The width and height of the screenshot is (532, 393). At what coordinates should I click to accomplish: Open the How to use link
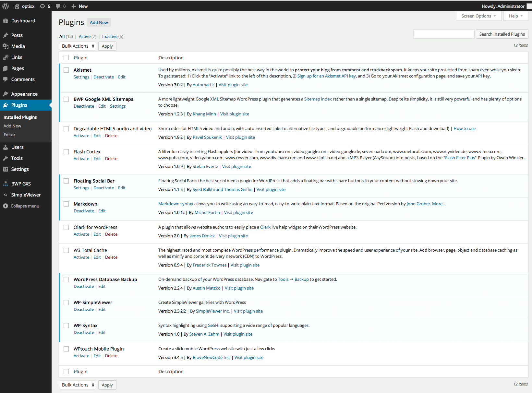[465, 128]
